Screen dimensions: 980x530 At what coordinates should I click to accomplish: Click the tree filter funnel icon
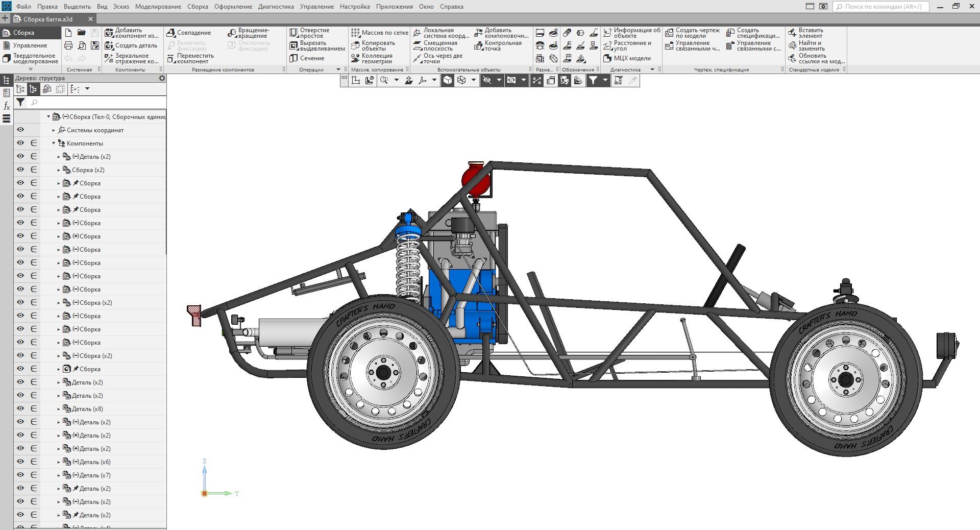(20, 102)
